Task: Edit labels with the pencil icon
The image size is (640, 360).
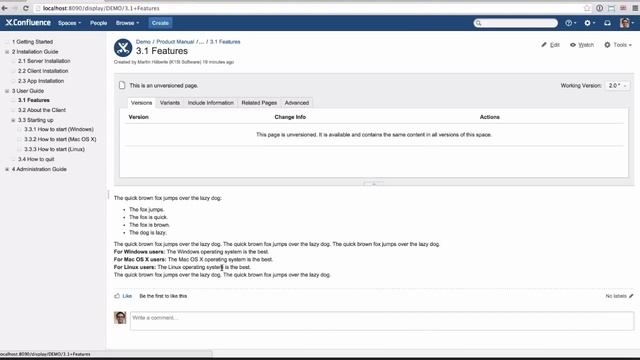Action: [631, 296]
